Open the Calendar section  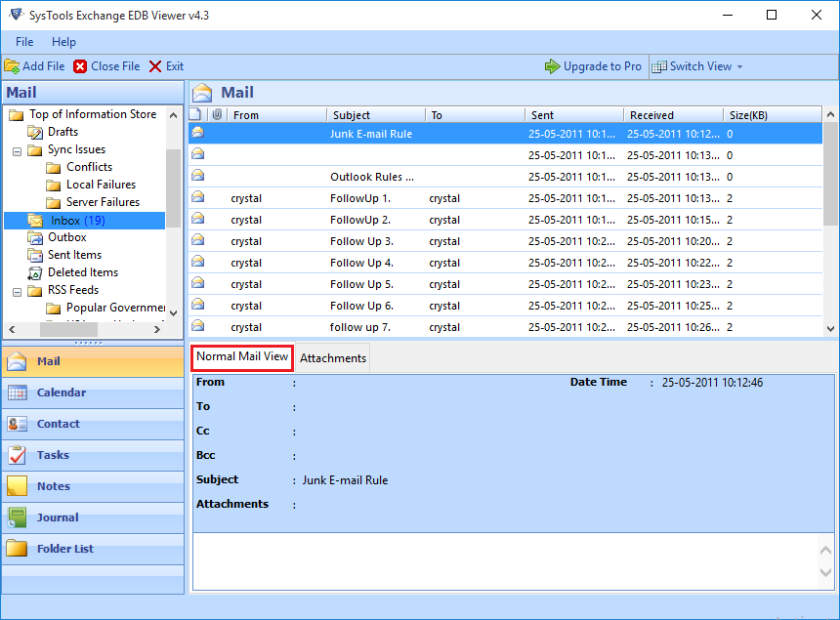(x=93, y=393)
